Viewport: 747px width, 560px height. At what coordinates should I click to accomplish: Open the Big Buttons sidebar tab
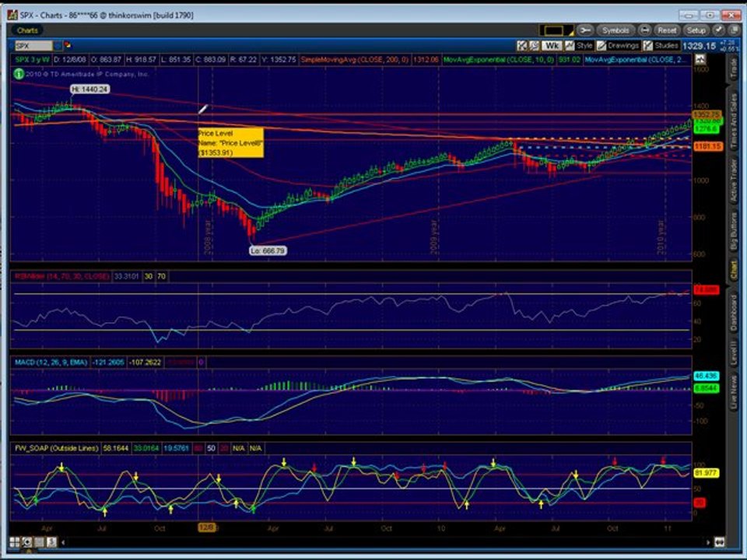pos(734,230)
